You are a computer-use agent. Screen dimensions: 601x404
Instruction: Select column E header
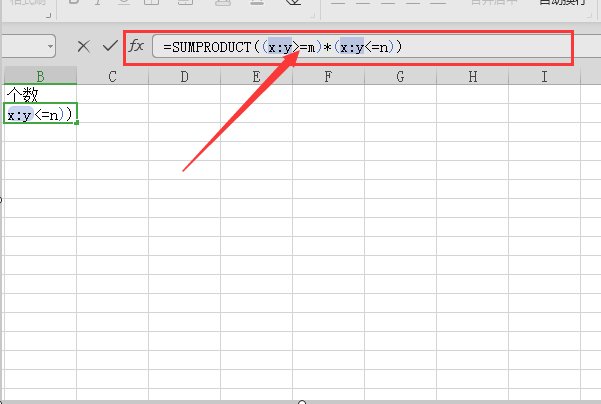click(256, 76)
